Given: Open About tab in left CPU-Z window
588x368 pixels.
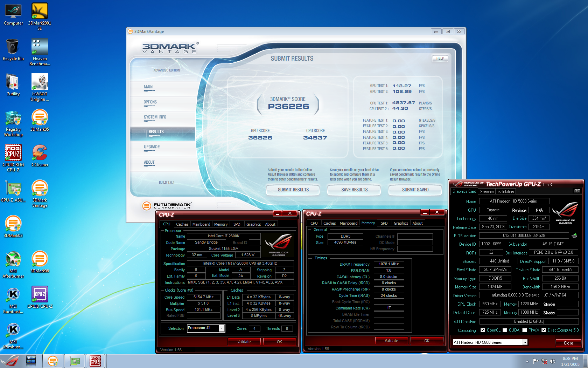Looking at the screenshot, I should 270,224.
